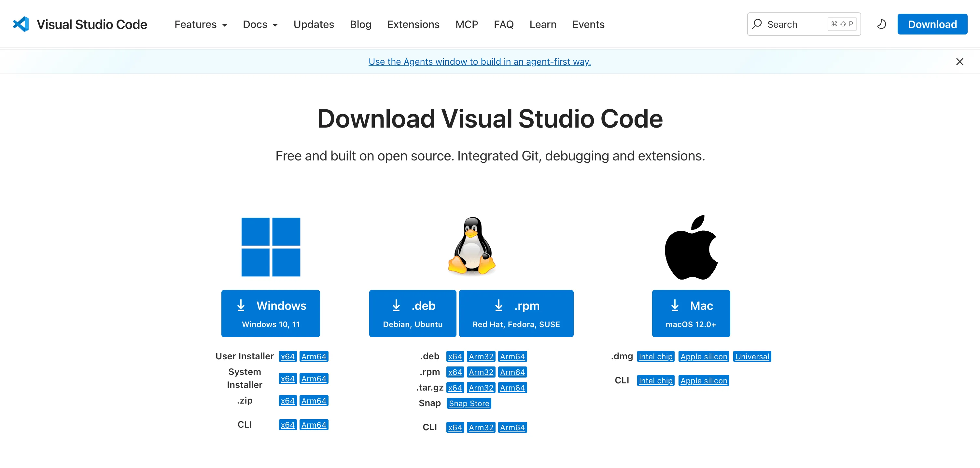Screen dimensions: 980x468
Task: Select Windows .zip Arm64 link
Action: 314,401
